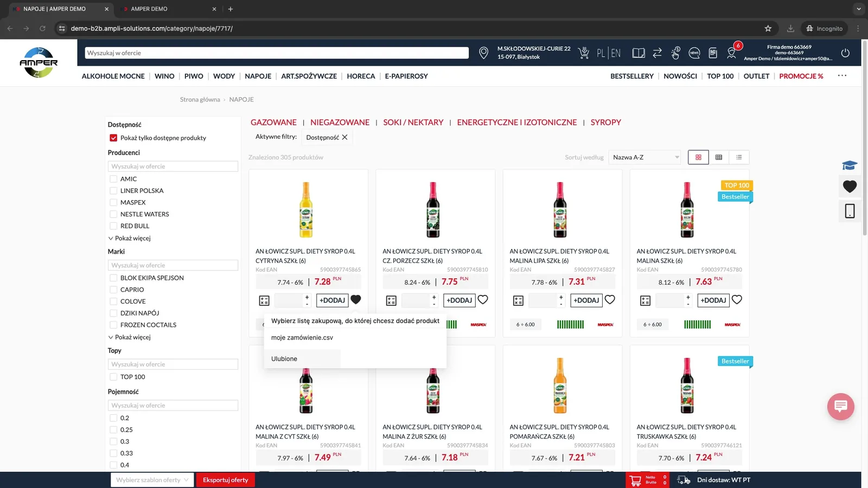
Task: Open the HORECA menu
Action: 361,76
